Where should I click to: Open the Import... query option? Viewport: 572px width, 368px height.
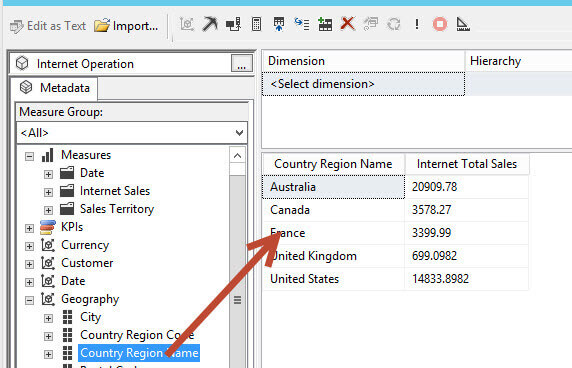coord(126,26)
